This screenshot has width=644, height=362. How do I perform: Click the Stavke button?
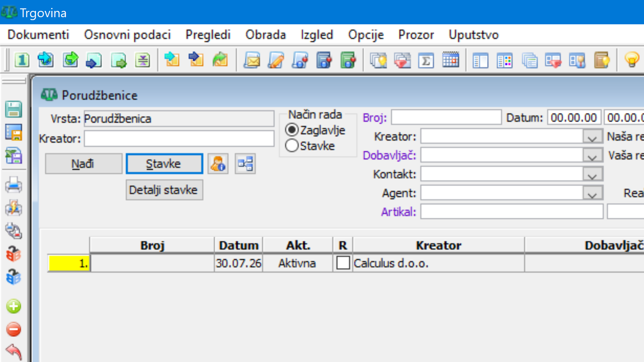164,164
